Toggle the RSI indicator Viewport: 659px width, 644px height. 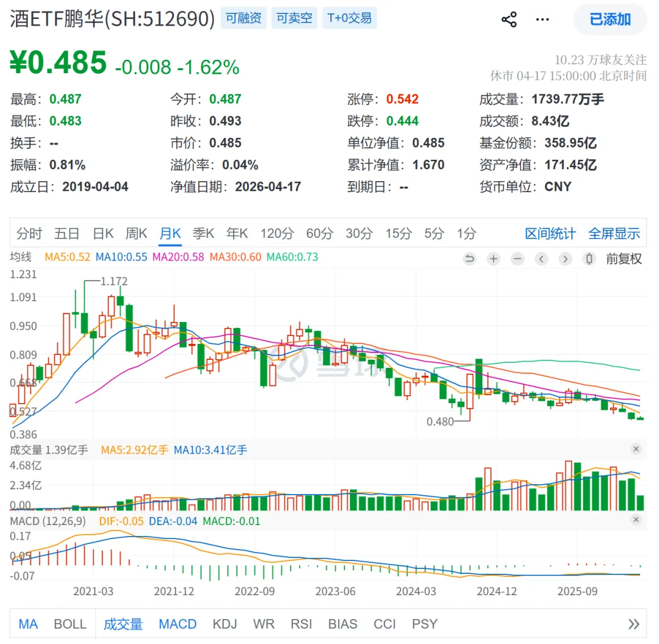coord(301,624)
